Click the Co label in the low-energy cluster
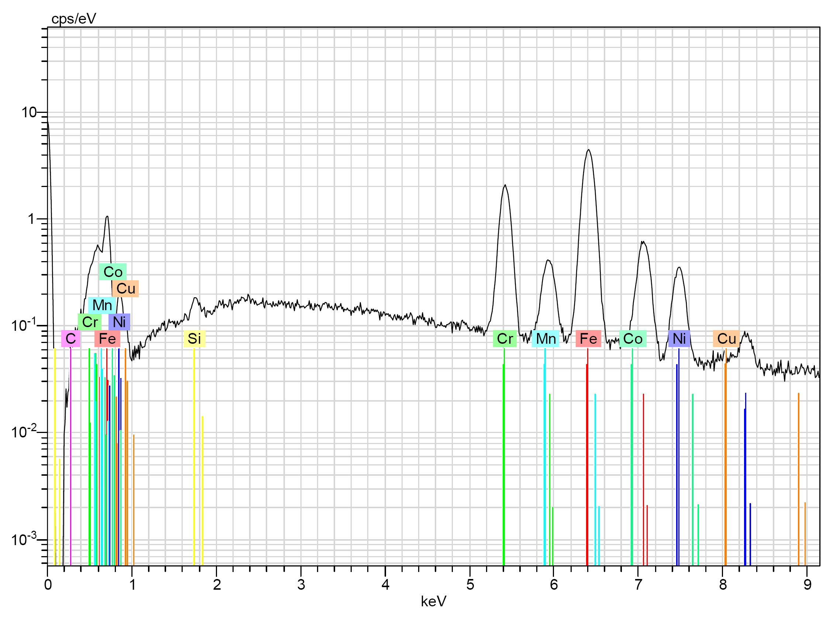 click(x=113, y=272)
